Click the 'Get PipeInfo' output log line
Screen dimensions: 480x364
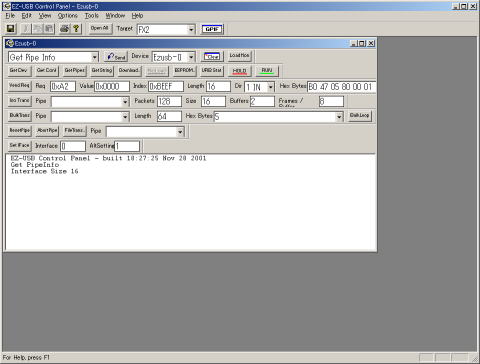pyautogui.click(x=35, y=165)
